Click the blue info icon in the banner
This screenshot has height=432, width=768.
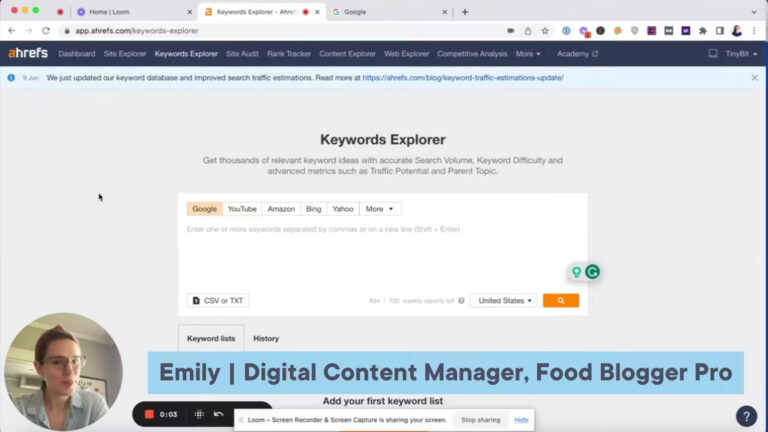coord(11,77)
